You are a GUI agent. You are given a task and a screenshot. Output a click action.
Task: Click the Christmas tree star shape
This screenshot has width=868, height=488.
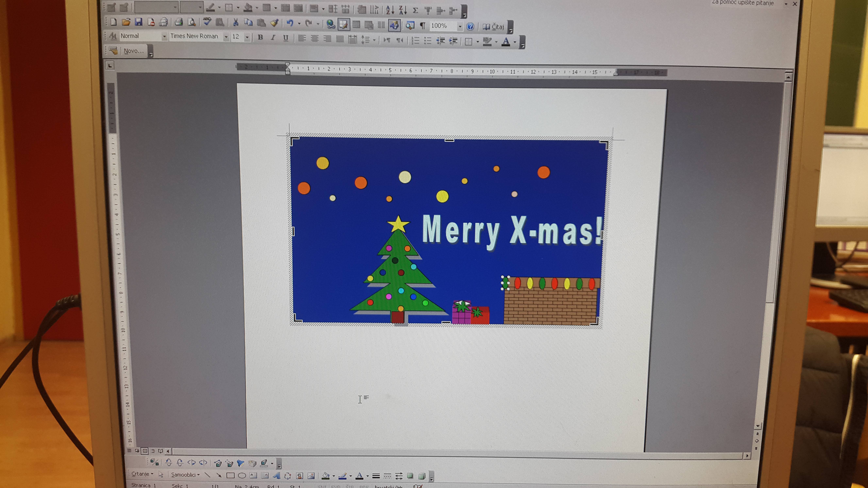click(x=398, y=224)
